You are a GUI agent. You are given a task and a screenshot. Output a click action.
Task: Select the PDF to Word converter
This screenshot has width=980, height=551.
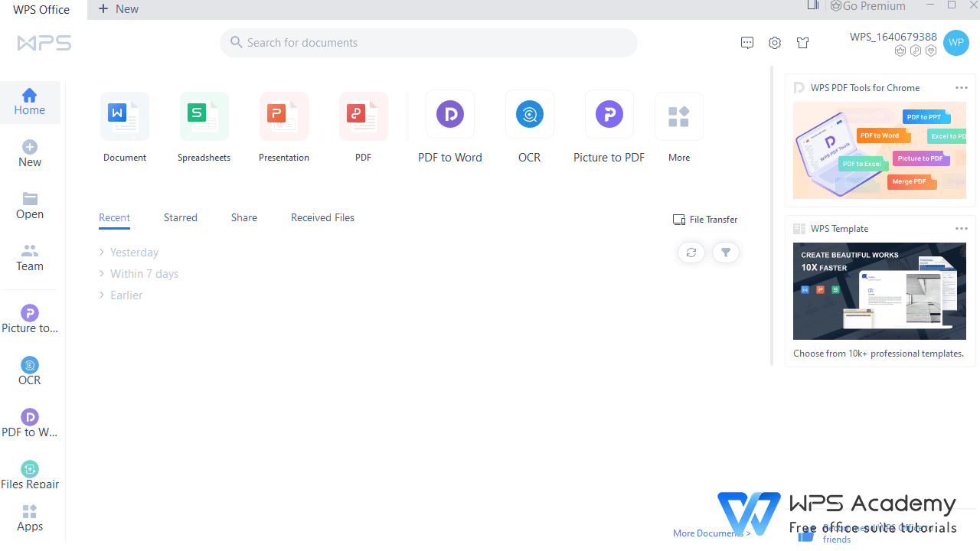[x=449, y=126]
